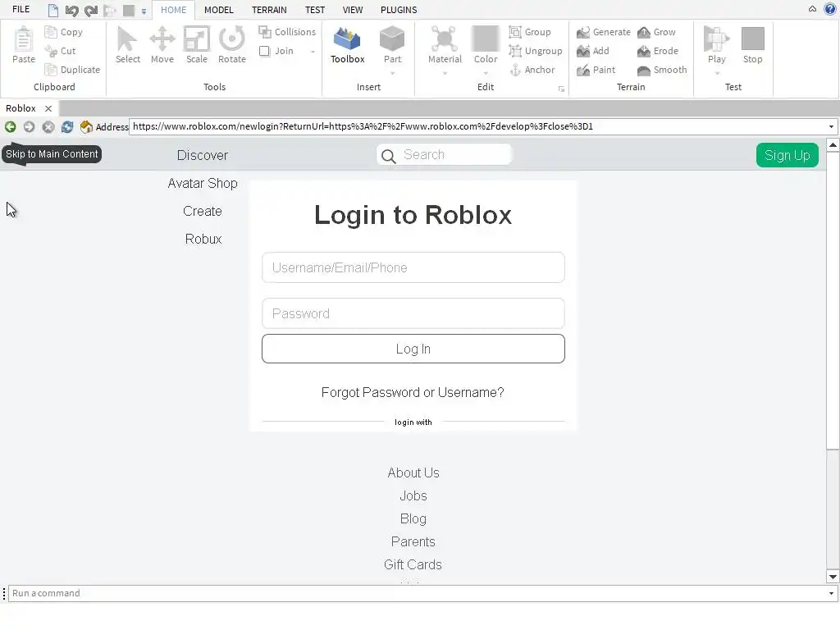Switch to the VIEW ribbon tab
Image resolution: width=840 pixels, height=630 pixels.
click(353, 10)
